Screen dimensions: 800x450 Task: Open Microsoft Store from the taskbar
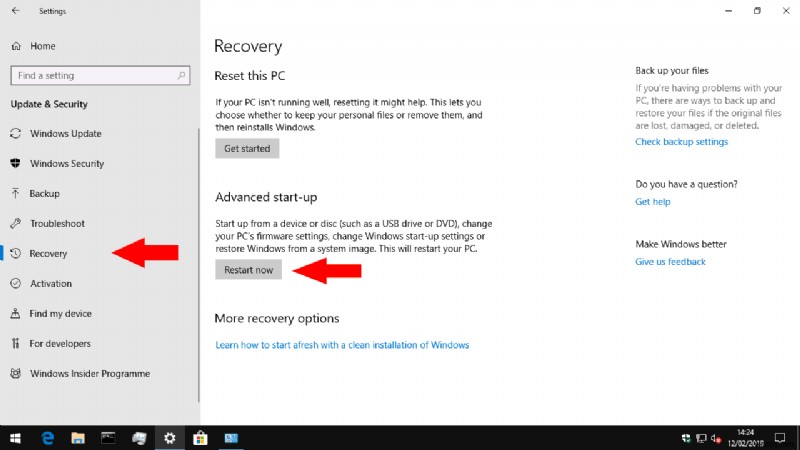click(200, 438)
